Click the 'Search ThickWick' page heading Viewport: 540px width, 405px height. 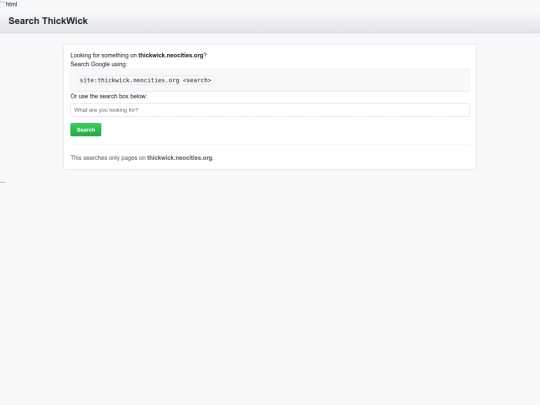pos(48,21)
